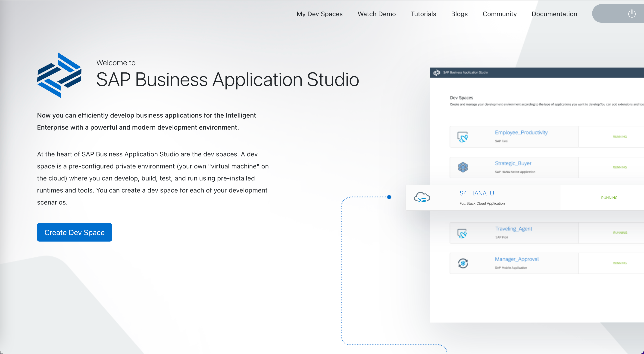Open the Manager_Approval dev space
This screenshot has height=354, width=644.
[x=517, y=259]
